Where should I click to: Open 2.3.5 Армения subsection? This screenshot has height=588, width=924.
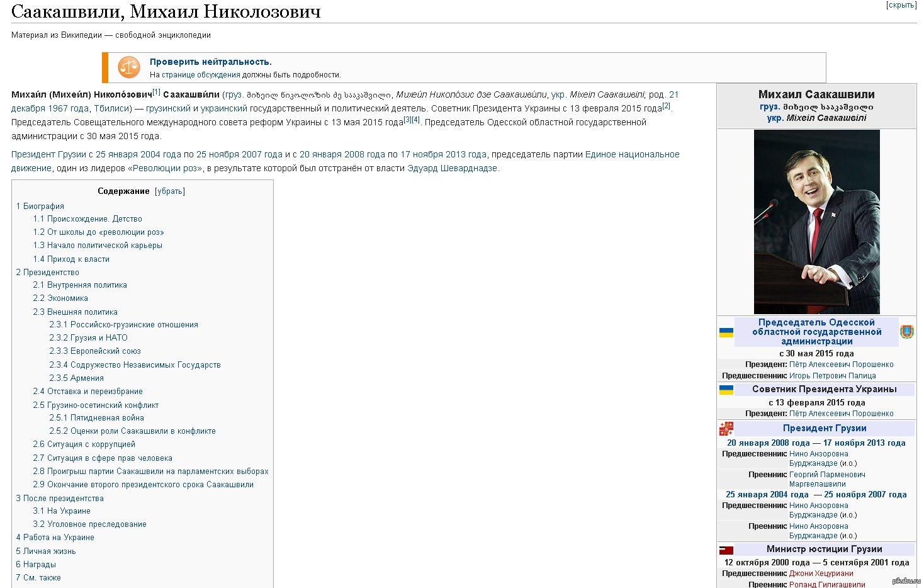tap(77, 378)
